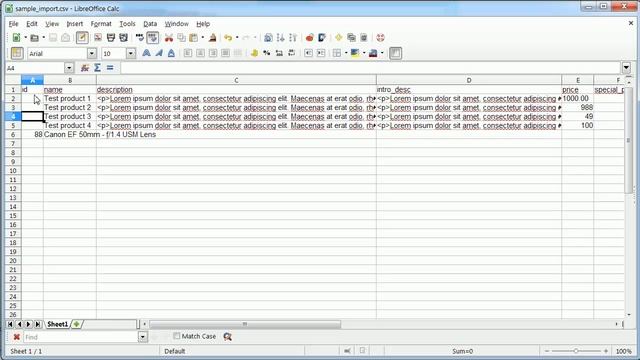
Task: Open the Tools menu
Action: pos(127,24)
